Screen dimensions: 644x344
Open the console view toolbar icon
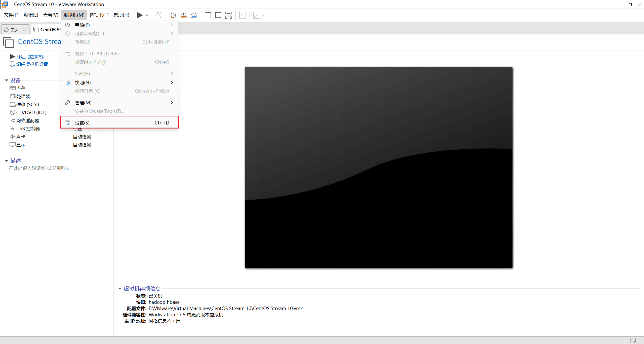pyautogui.click(x=243, y=15)
